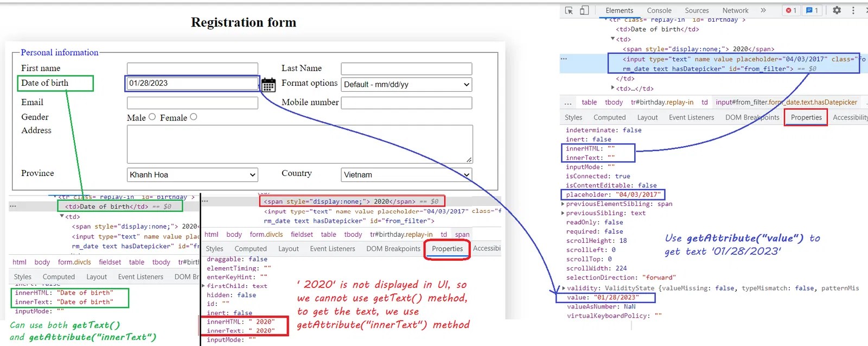Select the readOnly: false property row
Viewport: 868px width, 346px height.
click(594, 223)
